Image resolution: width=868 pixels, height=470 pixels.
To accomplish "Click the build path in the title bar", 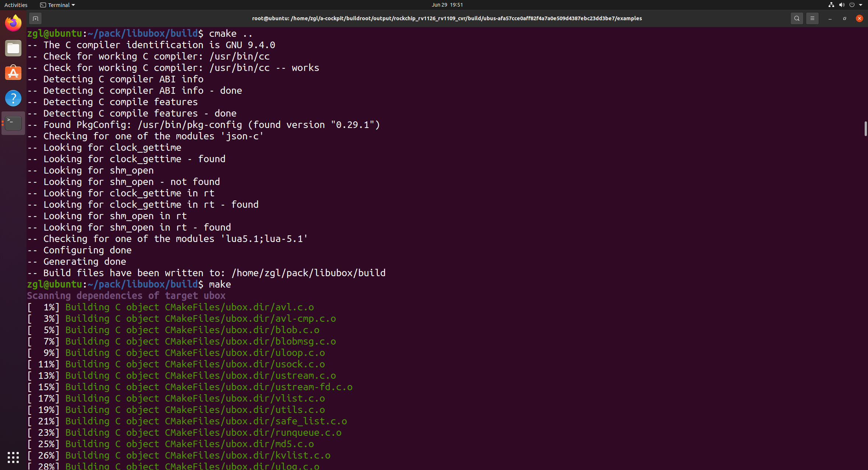I will click(x=446, y=18).
